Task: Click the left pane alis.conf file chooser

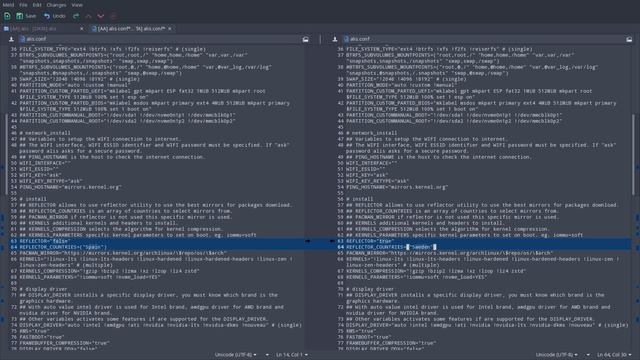Action: point(159,39)
